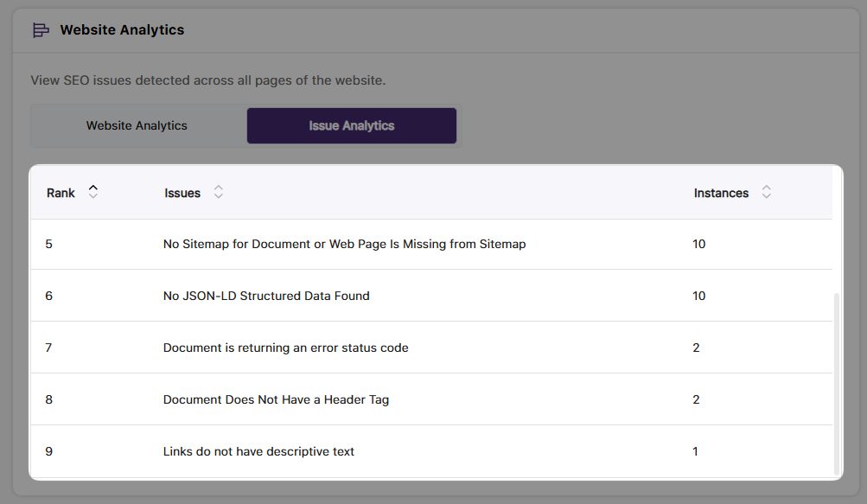The image size is (867, 504).
Task: Switch to the Website Analytics tab
Action: click(x=137, y=125)
